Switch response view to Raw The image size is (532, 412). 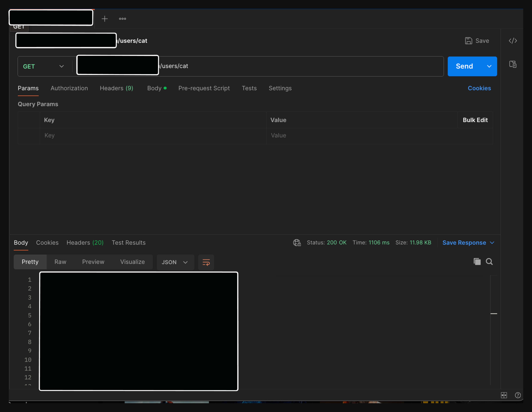tap(60, 262)
